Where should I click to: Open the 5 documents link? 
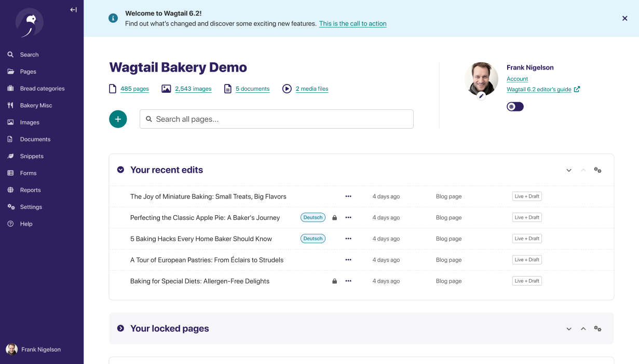pyautogui.click(x=252, y=89)
